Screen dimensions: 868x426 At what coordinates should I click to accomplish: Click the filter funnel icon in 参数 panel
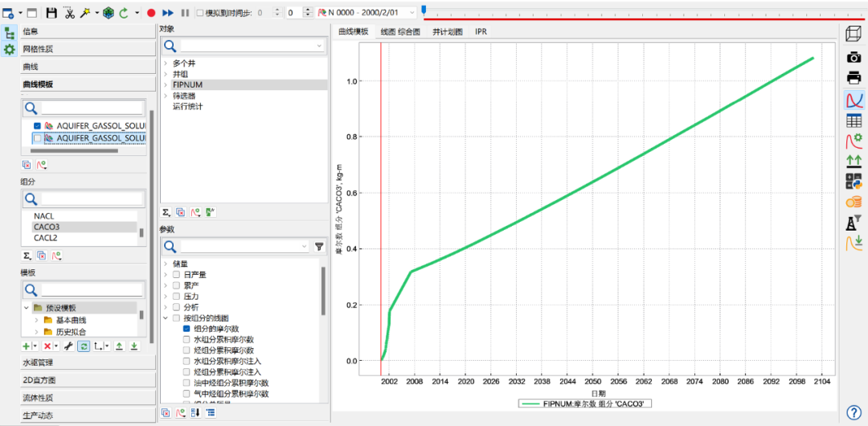point(319,247)
